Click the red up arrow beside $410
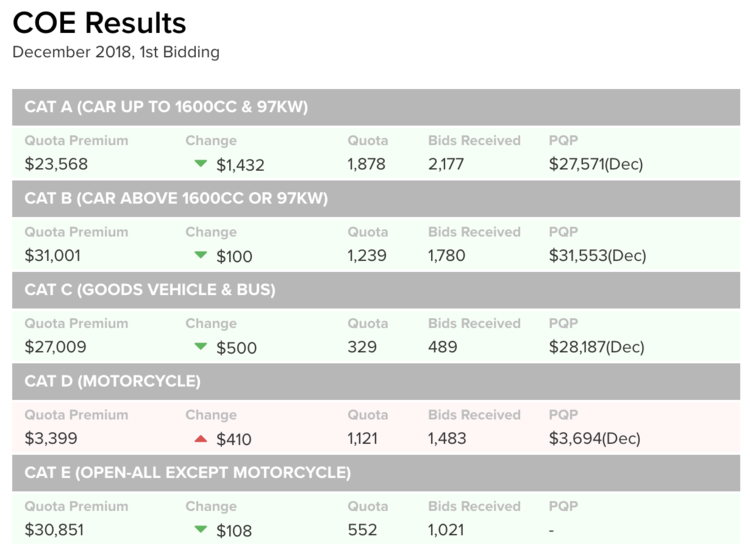This screenshot has width=750, height=556. click(x=201, y=438)
